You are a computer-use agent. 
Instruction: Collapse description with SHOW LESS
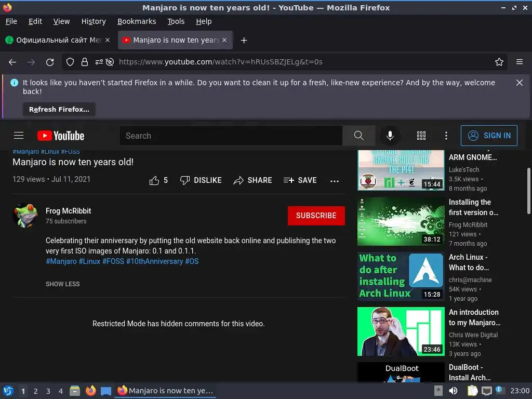63,284
